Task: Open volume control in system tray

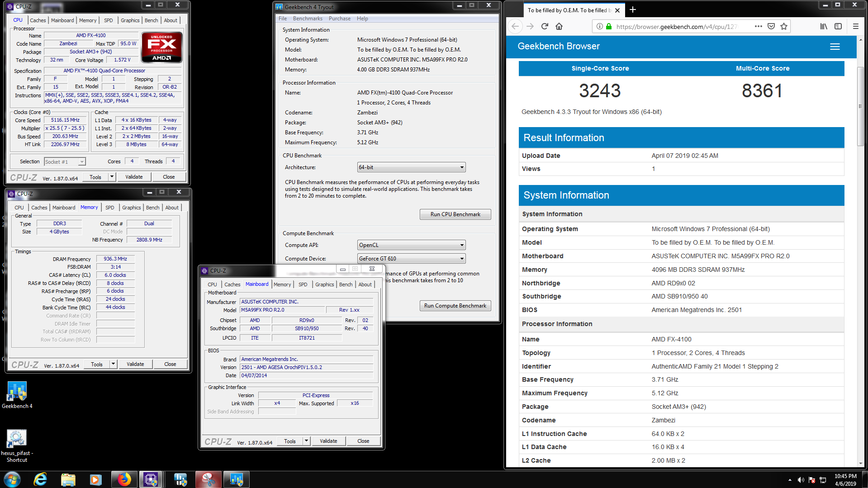Action: pos(801,480)
